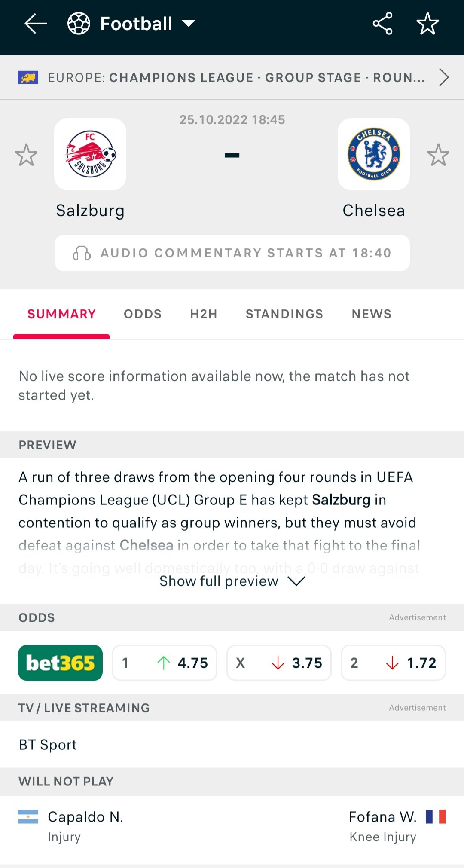
Task: Tap the bet365 bookmaker logo
Action: pos(60,663)
